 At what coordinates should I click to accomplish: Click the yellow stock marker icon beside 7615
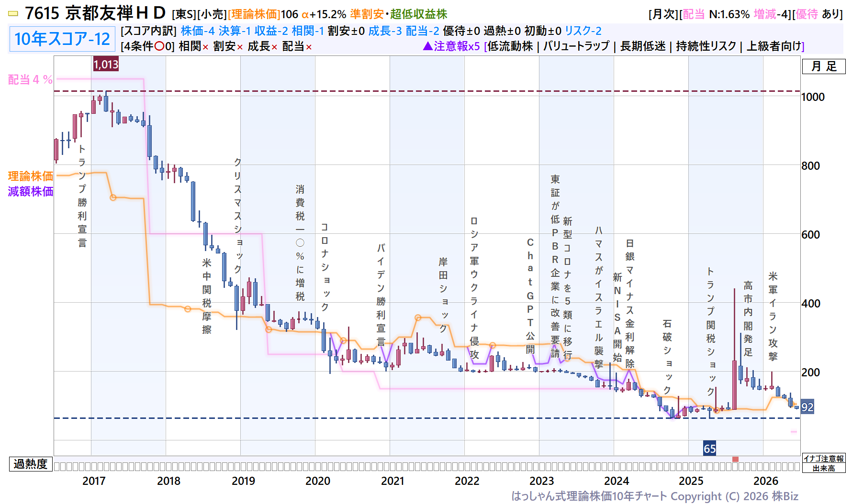click(x=13, y=14)
